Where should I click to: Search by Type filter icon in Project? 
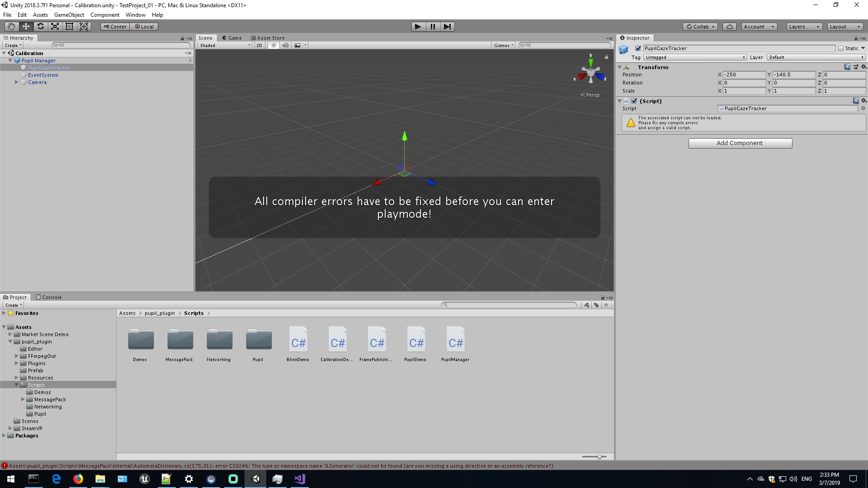coord(587,305)
